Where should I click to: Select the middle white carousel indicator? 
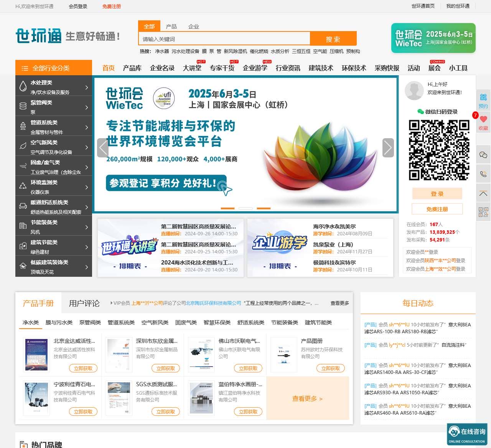245,208
